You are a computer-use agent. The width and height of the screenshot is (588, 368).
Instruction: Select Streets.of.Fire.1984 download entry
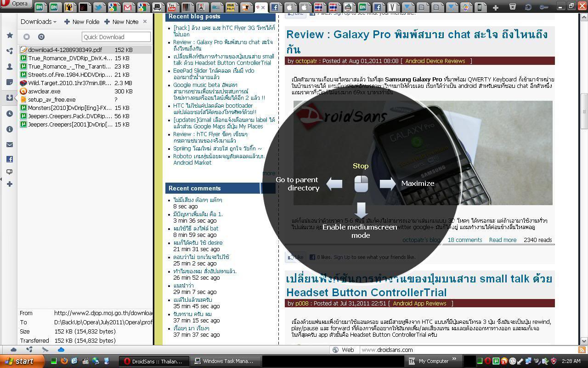point(85,75)
